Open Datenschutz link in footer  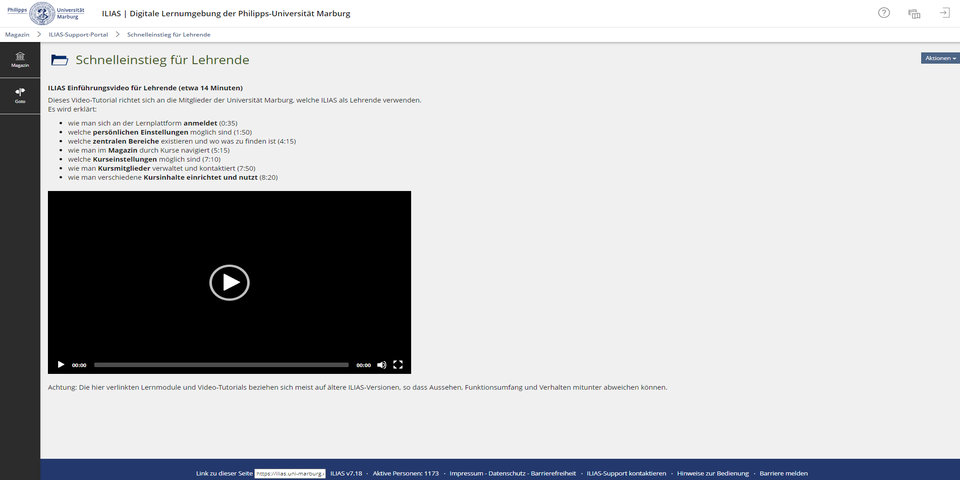point(508,473)
